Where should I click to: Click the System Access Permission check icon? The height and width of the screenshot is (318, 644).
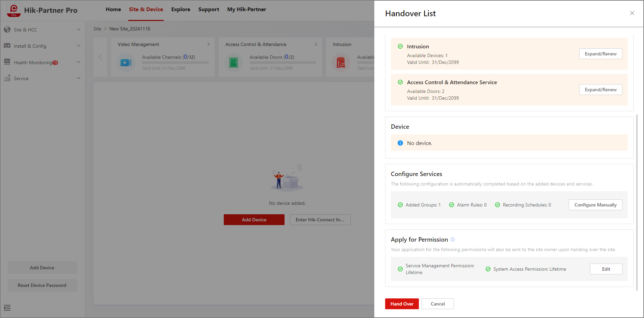coord(488,269)
